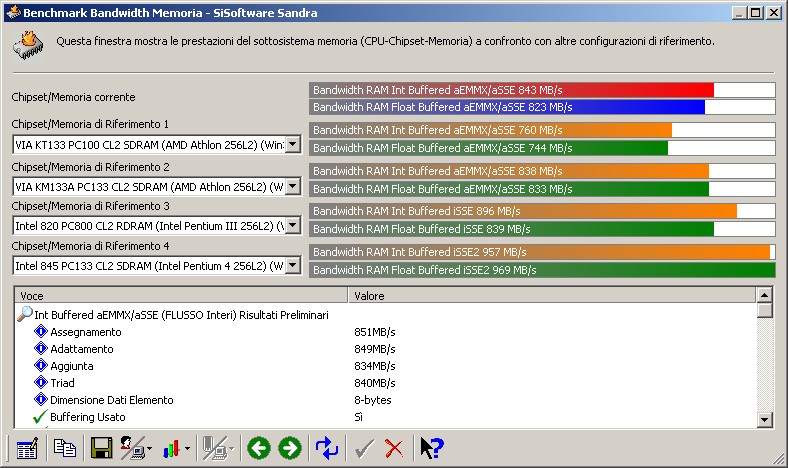Click the 8-bytes value

click(x=373, y=400)
